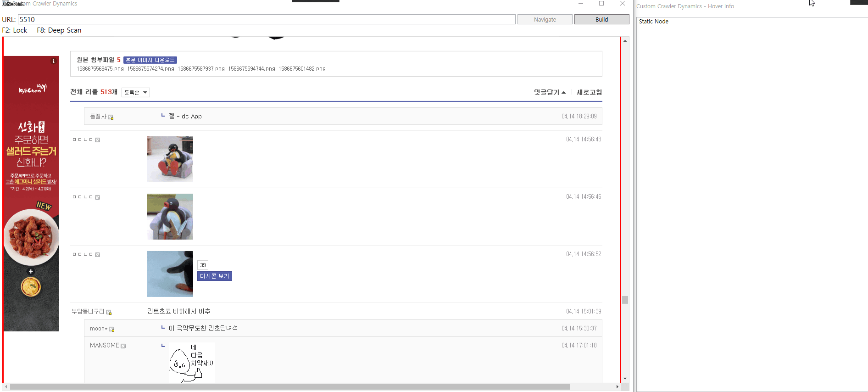Click the blue view-dccon button
868x392 pixels.
[x=215, y=276]
